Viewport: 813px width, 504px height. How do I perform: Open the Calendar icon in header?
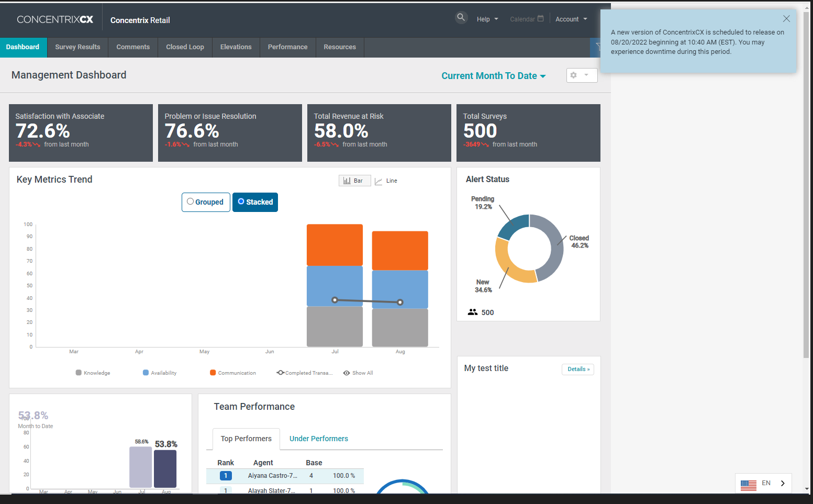click(x=541, y=18)
